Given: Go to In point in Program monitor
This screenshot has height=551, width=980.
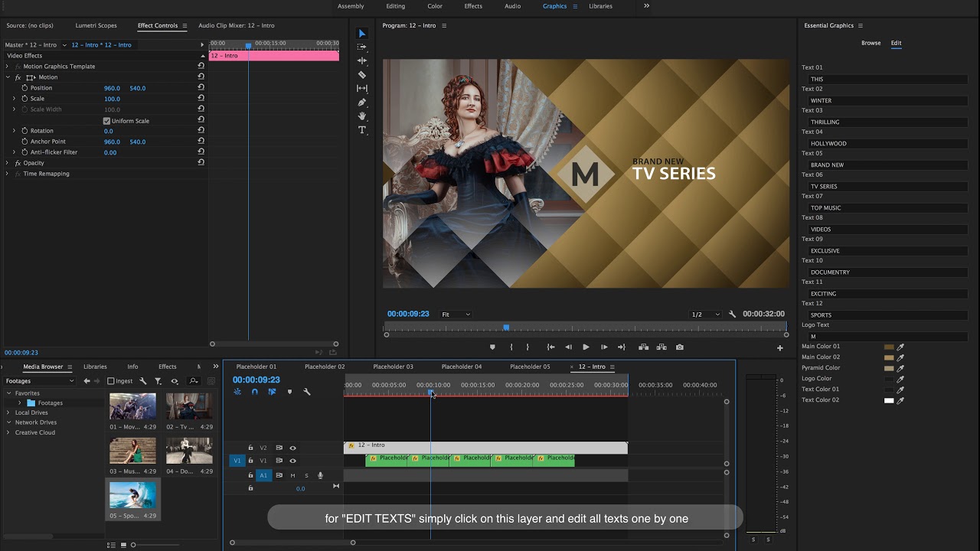Looking at the screenshot, I should [550, 347].
